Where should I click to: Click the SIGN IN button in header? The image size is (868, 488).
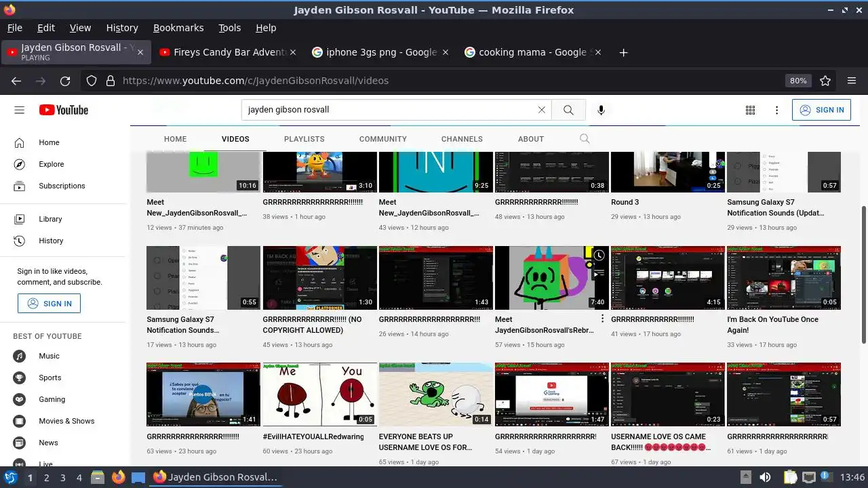(821, 110)
